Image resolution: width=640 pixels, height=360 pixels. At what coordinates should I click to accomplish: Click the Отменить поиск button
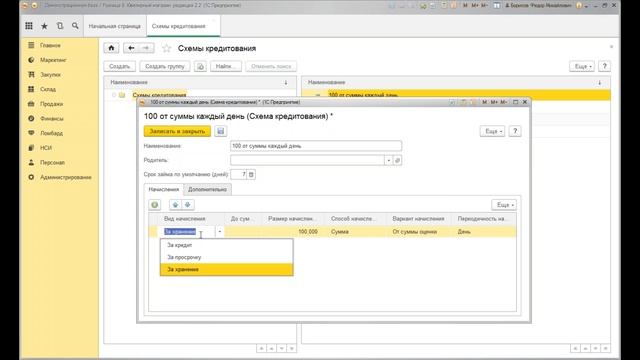pyautogui.click(x=271, y=66)
